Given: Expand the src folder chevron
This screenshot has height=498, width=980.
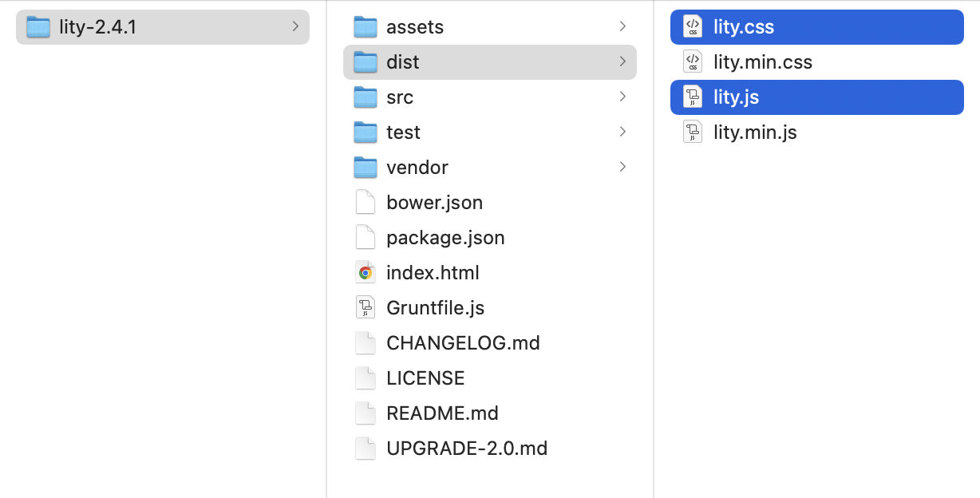Looking at the screenshot, I should click(x=622, y=97).
